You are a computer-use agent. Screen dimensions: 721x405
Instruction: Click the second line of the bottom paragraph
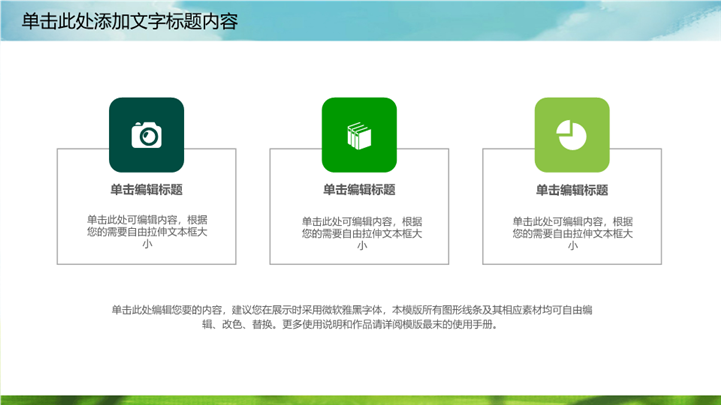click(358, 325)
